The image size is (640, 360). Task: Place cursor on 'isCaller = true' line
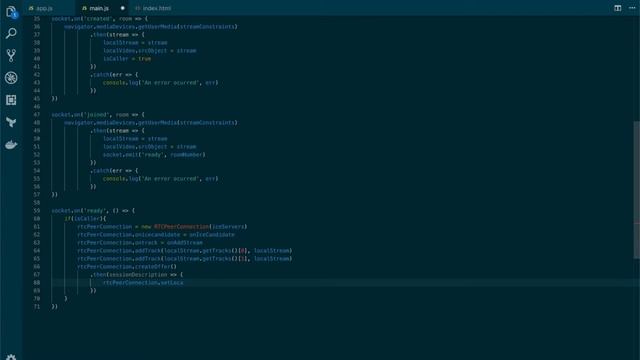pyautogui.click(x=127, y=59)
